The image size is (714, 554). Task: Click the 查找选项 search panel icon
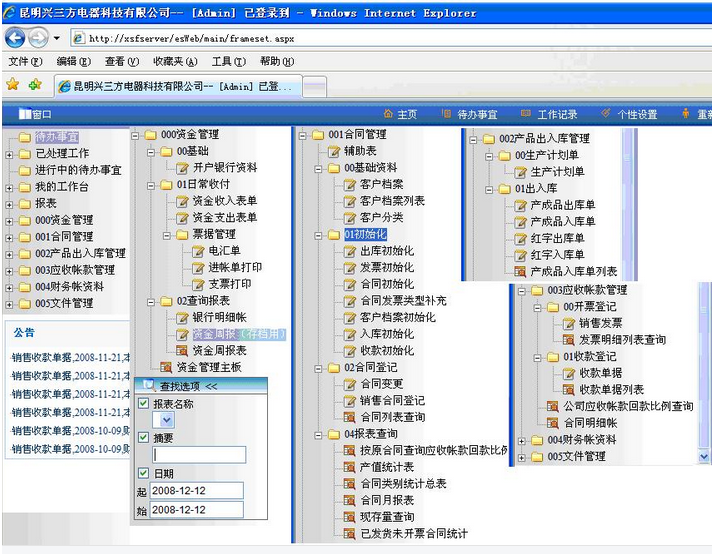[x=149, y=386]
